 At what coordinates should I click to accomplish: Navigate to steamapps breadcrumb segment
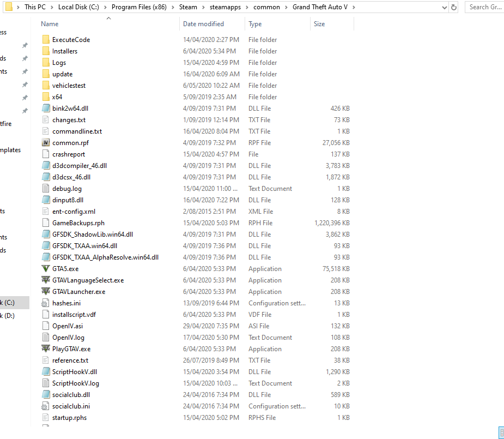225,7
